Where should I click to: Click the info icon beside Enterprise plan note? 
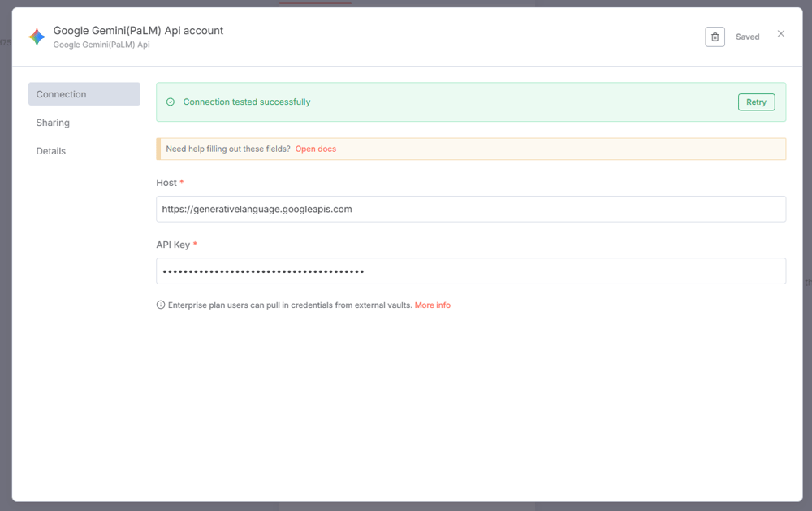(161, 305)
